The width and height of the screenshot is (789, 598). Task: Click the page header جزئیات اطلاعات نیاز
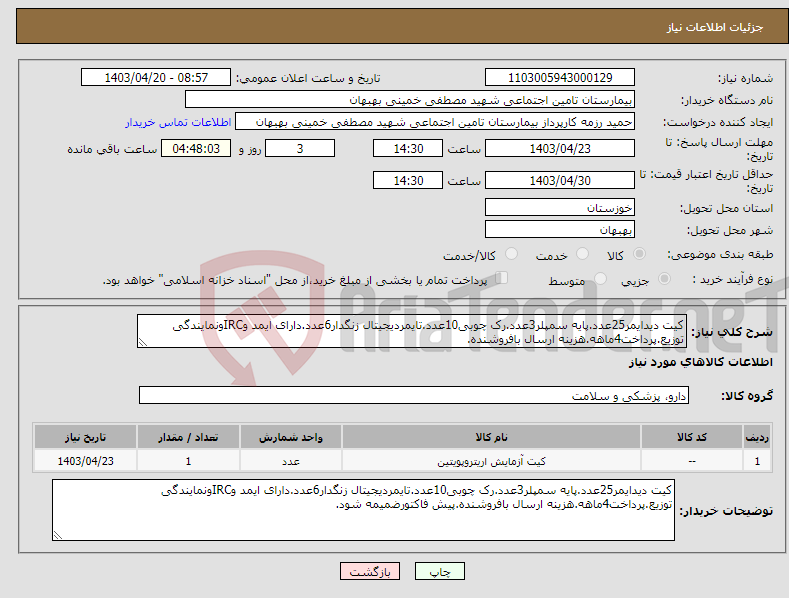pos(715,27)
